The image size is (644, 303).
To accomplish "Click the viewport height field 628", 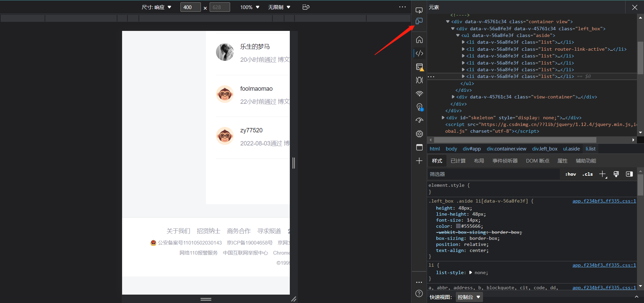I will (220, 7).
